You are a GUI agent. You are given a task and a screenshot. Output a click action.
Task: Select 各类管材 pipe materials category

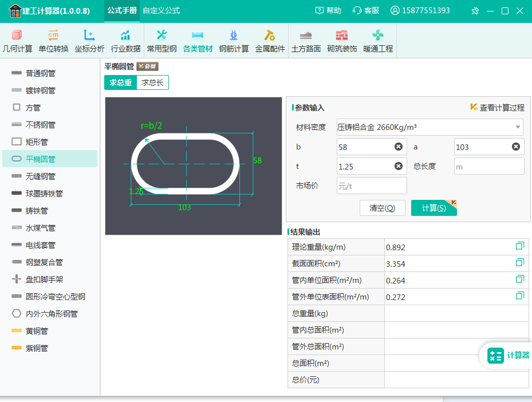pyautogui.click(x=198, y=41)
